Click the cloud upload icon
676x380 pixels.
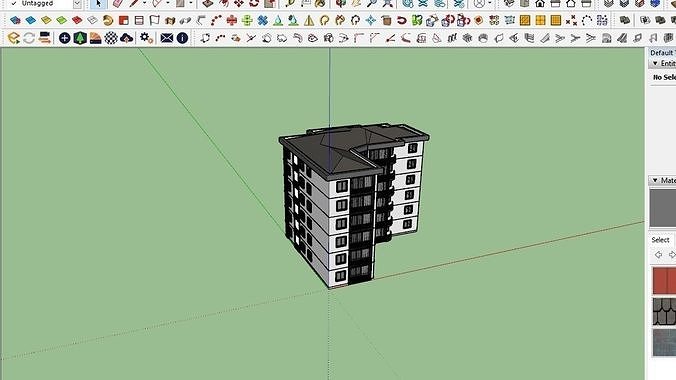tap(126, 38)
